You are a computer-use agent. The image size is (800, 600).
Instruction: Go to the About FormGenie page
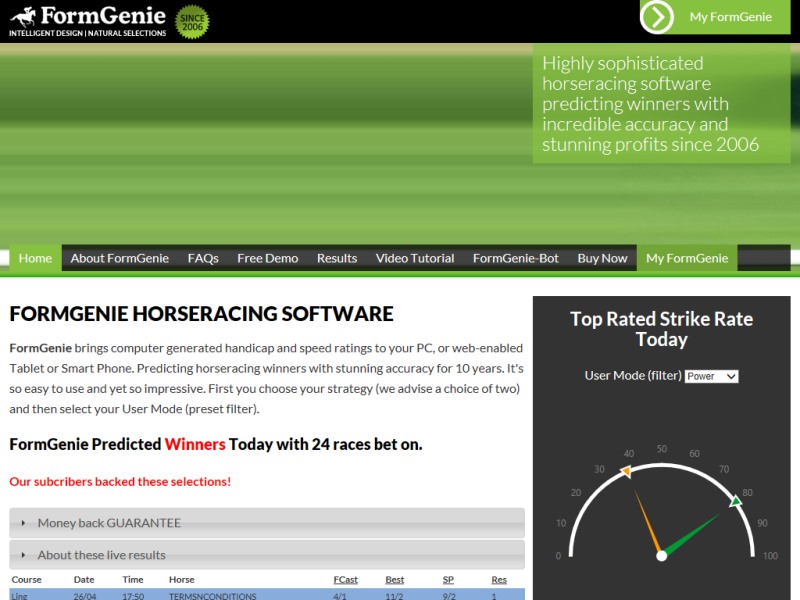[120, 258]
